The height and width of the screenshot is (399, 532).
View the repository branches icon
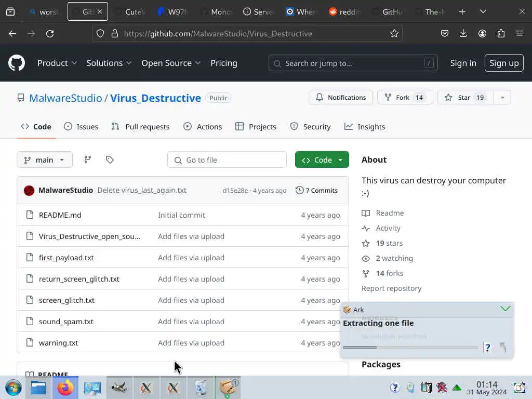(87, 159)
